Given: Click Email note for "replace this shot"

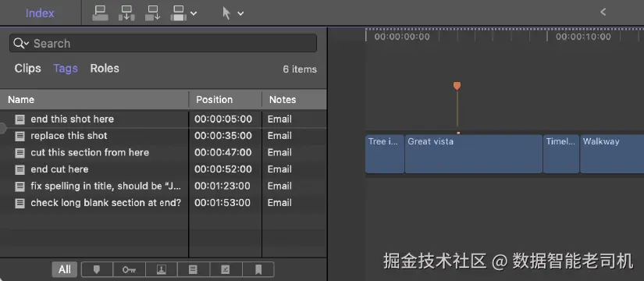Looking at the screenshot, I should [x=279, y=136].
